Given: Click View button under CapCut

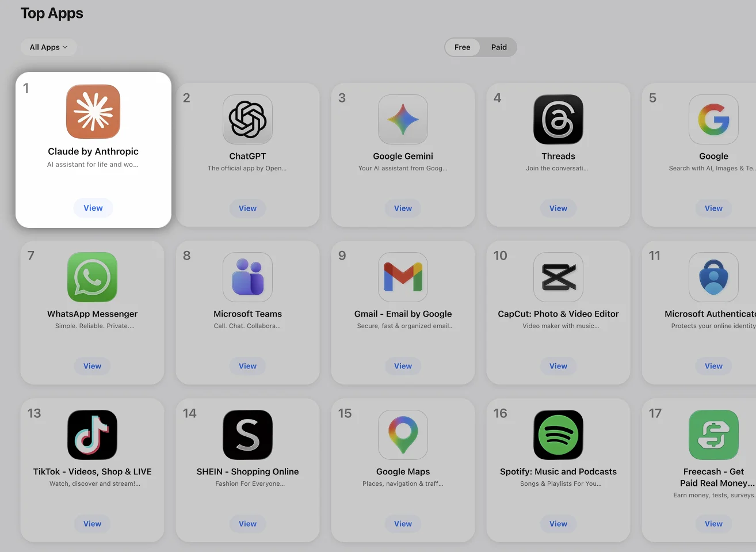Looking at the screenshot, I should 558,366.
